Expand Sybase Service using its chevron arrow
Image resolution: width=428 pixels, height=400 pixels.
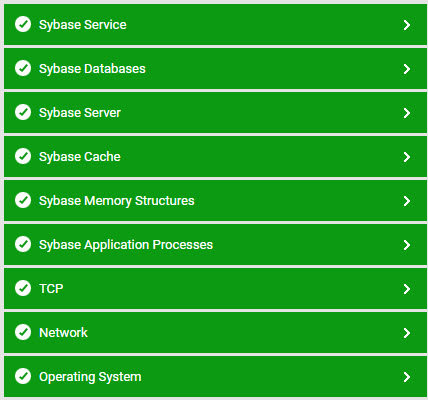pyautogui.click(x=407, y=25)
